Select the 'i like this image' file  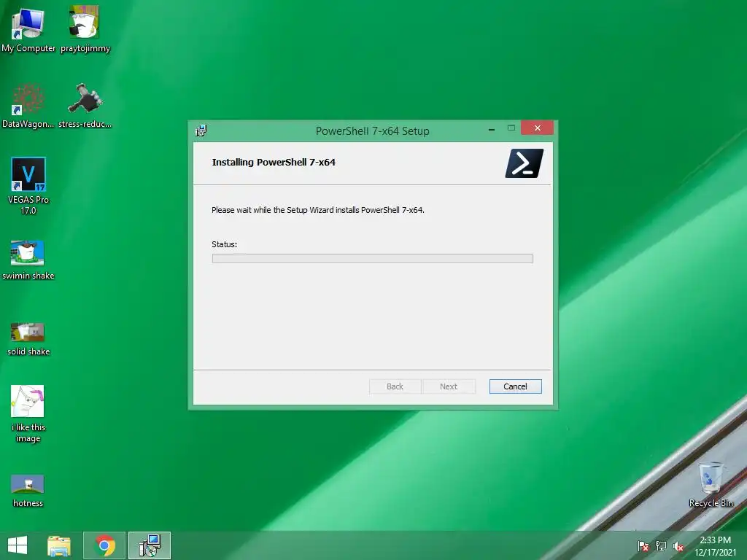coord(28,413)
